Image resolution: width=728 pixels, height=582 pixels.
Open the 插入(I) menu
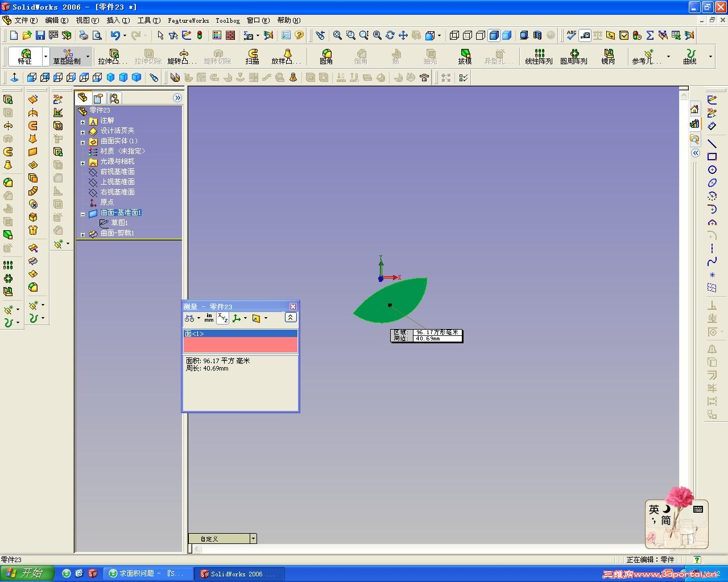point(118,20)
